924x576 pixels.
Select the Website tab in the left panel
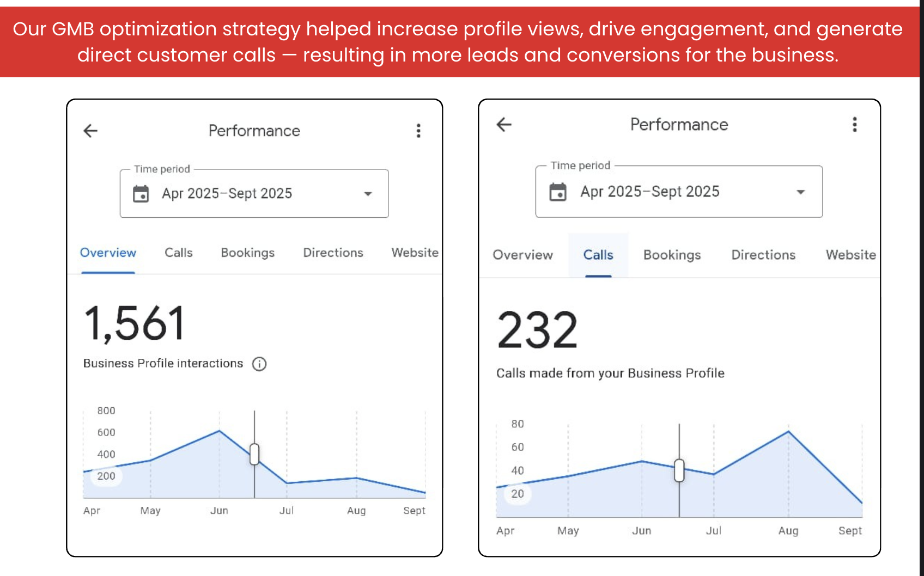pyautogui.click(x=415, y=253)
